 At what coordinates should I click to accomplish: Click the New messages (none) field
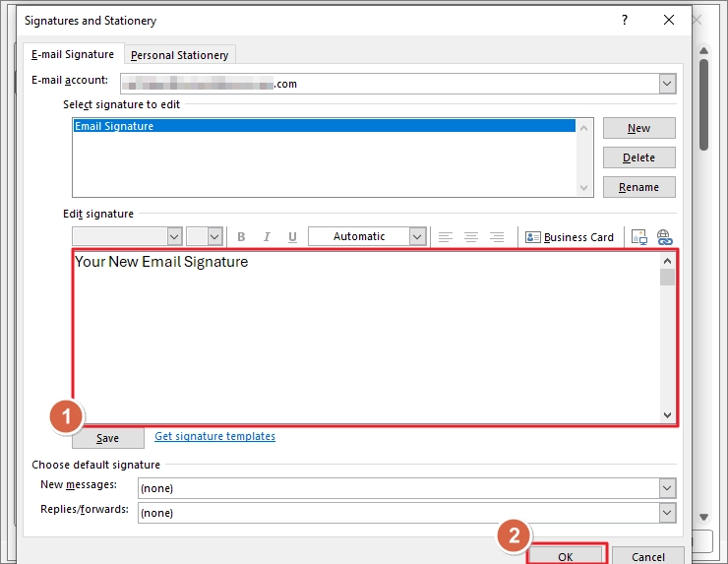pyautogui.click(x=398, y=488)
